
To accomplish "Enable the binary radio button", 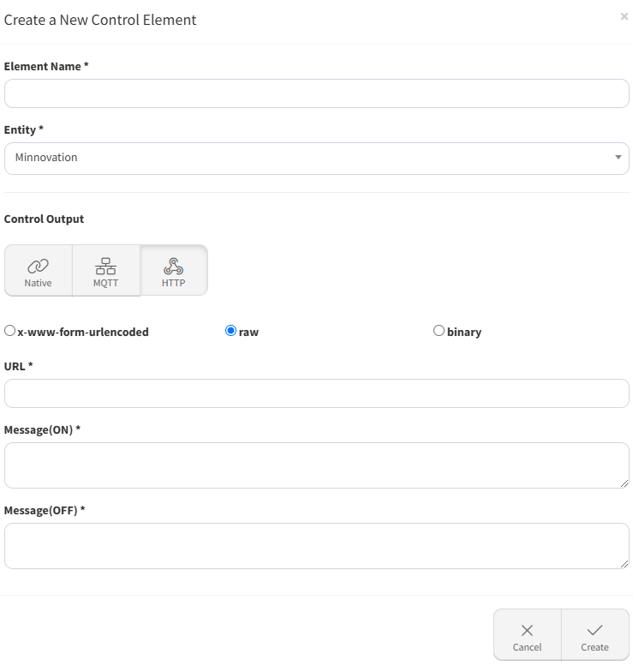I will click(x=439, y=331).
